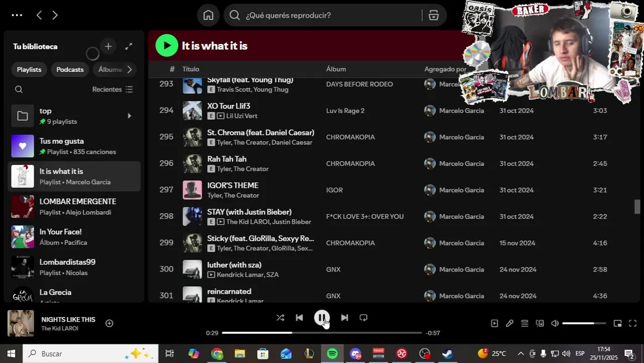The image size is (644, 363).
Task: Click IGOR'S THEME album cover thumbnail
Action: (192, 190)
